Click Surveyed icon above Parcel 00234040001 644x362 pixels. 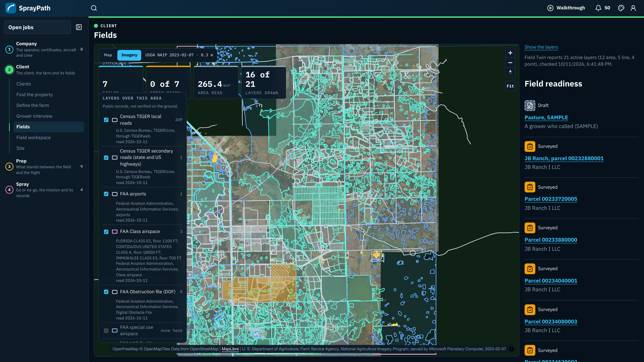pyautogui.click(x=530, y=269)
